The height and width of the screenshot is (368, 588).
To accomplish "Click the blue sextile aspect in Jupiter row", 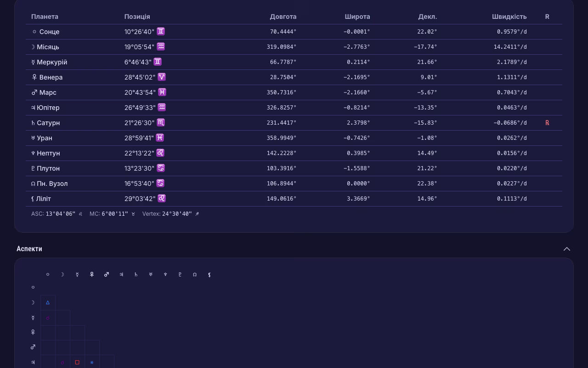I will pyautogui.click(x=92, y=362).
